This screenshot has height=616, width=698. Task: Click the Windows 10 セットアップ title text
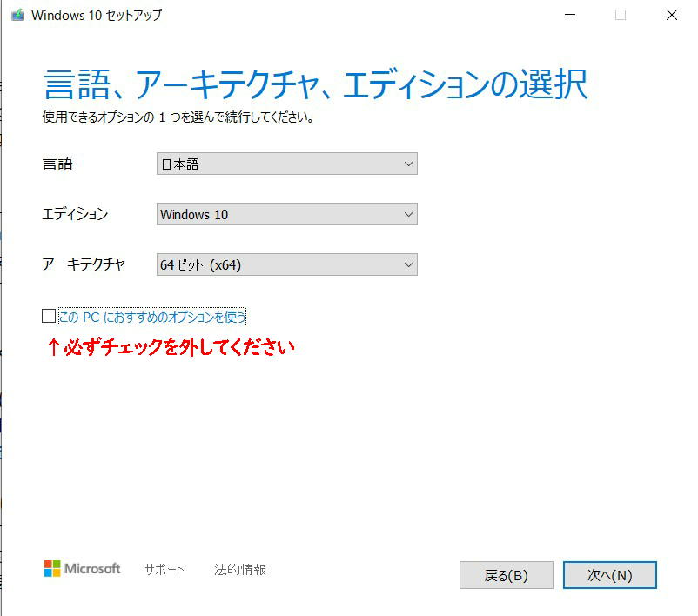tap(97, 15)
